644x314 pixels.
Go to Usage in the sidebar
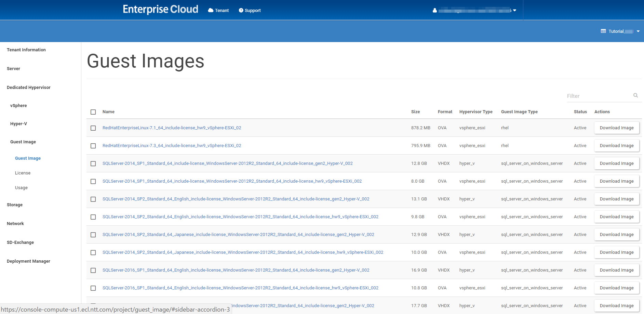(x=21, y=188)
